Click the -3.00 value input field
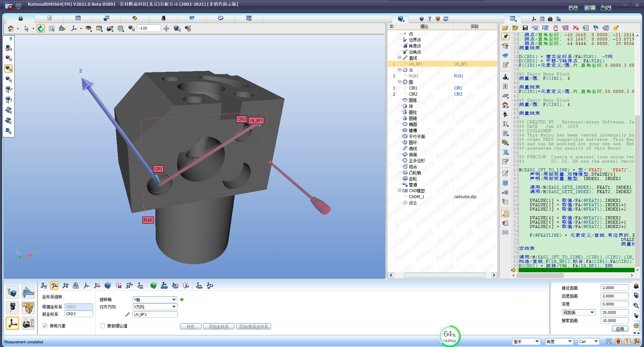Image resolution: width=644 pixels, height=347 pixels. click(x=149, y=28)
